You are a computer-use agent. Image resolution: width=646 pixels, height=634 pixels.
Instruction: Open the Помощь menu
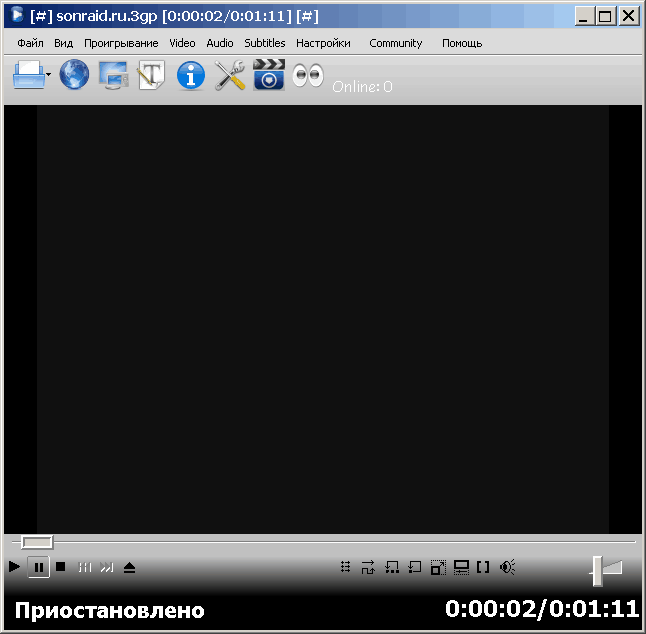pyautogui.click(x=462, y=43)
